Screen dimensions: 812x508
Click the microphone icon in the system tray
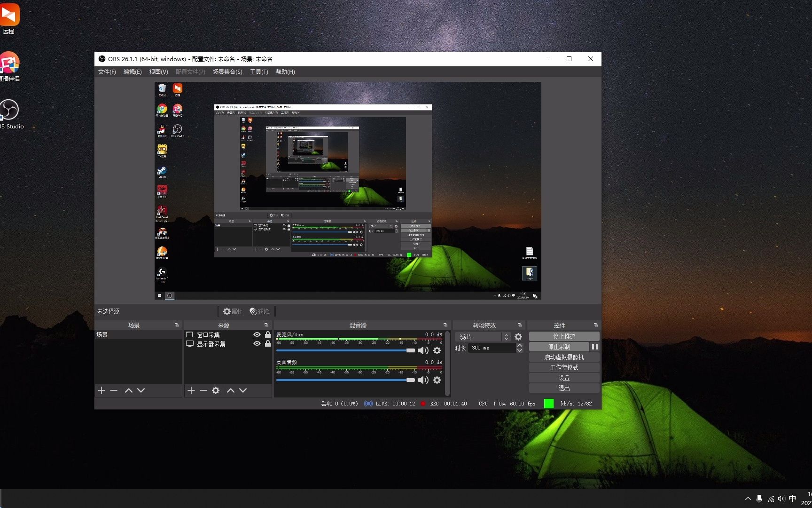[x=759, y=499]
